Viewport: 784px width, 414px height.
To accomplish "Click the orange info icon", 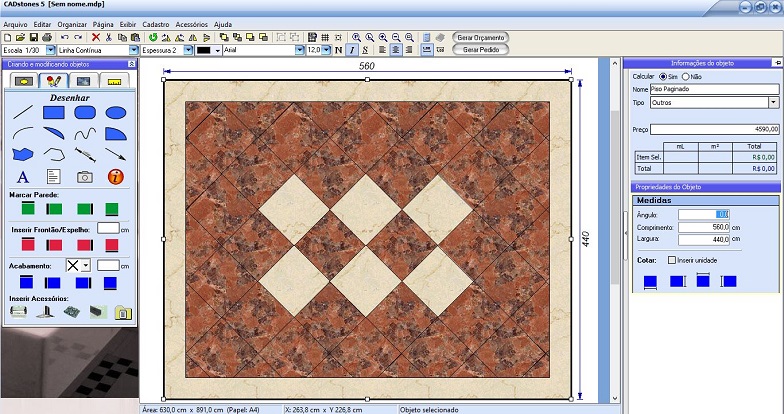I will [x=116, y=176].
